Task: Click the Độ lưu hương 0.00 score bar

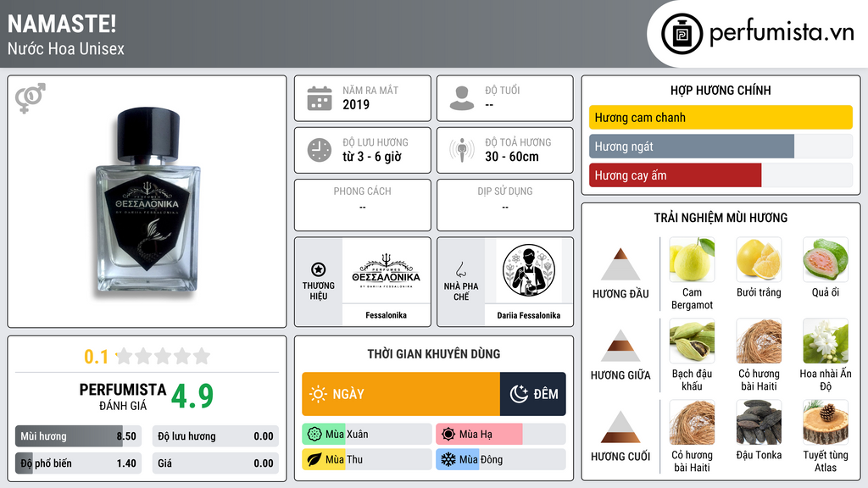Action: pos(215,436)
